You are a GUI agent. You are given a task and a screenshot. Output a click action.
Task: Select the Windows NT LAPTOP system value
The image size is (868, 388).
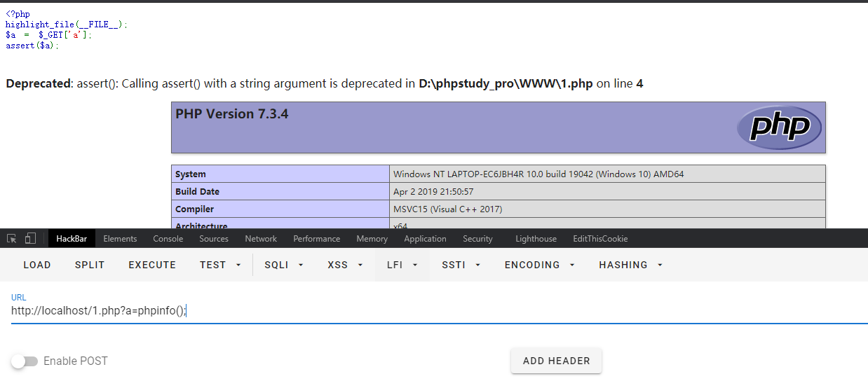(x=538, y=174)
